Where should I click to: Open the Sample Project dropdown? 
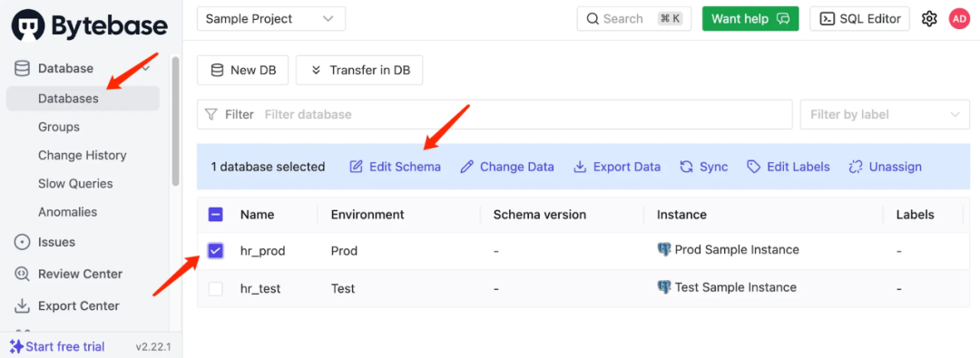tap(271, 19)
